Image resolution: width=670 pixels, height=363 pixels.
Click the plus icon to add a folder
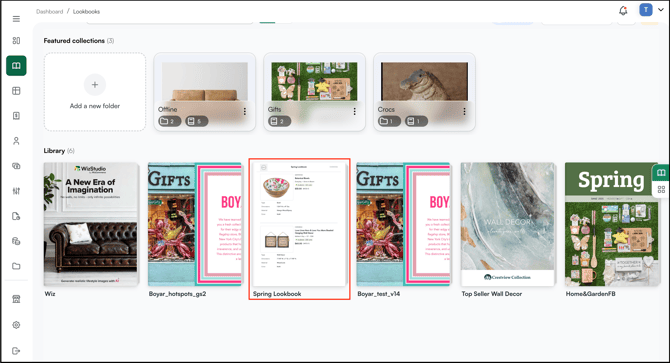[95, 85]
